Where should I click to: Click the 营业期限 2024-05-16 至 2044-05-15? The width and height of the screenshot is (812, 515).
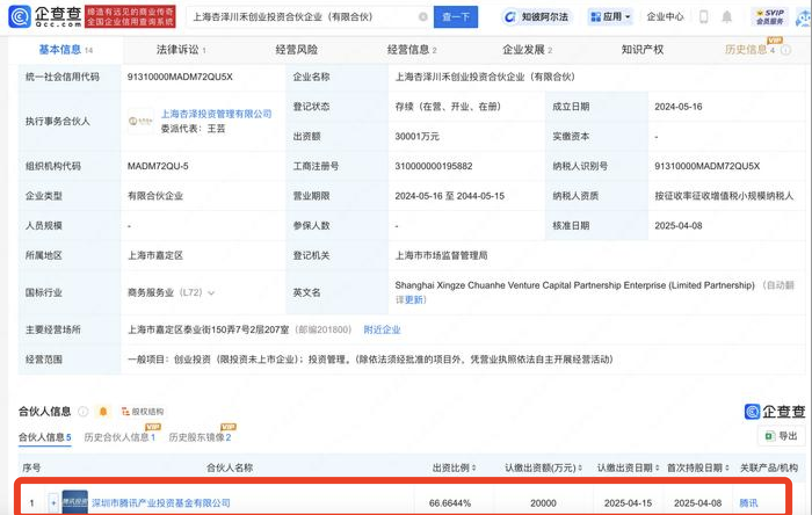pos(449,196)
